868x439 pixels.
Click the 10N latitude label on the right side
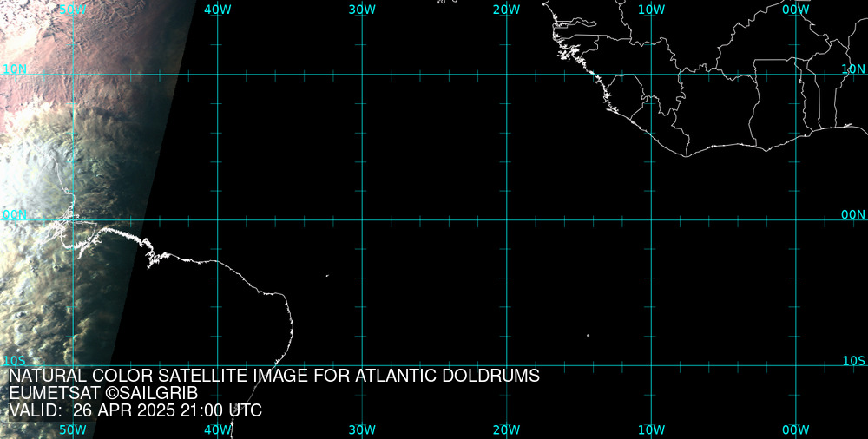pos(853,69)
